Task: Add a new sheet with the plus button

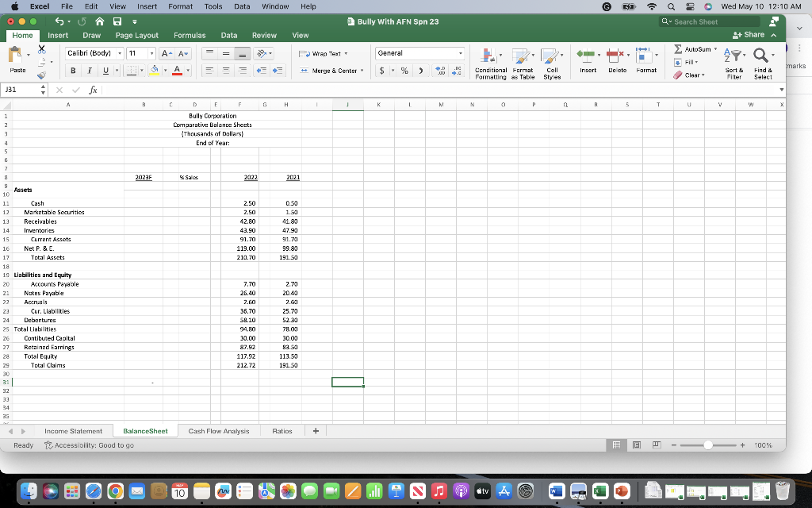Action: pyautogui.click(x=315, y=430)
